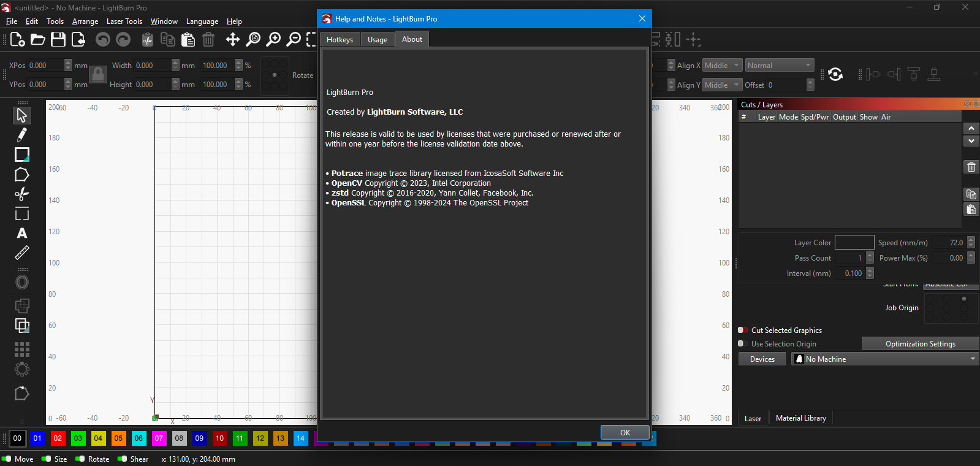
Task: Toggle the Size switch in status bar
Action: (x=47, y=459)
